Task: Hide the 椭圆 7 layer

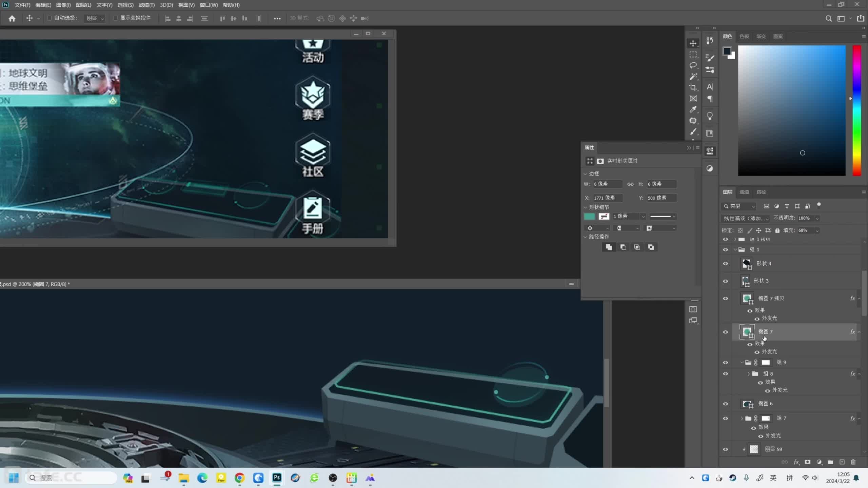Action: pyautogui.click(x=725, y=332)
